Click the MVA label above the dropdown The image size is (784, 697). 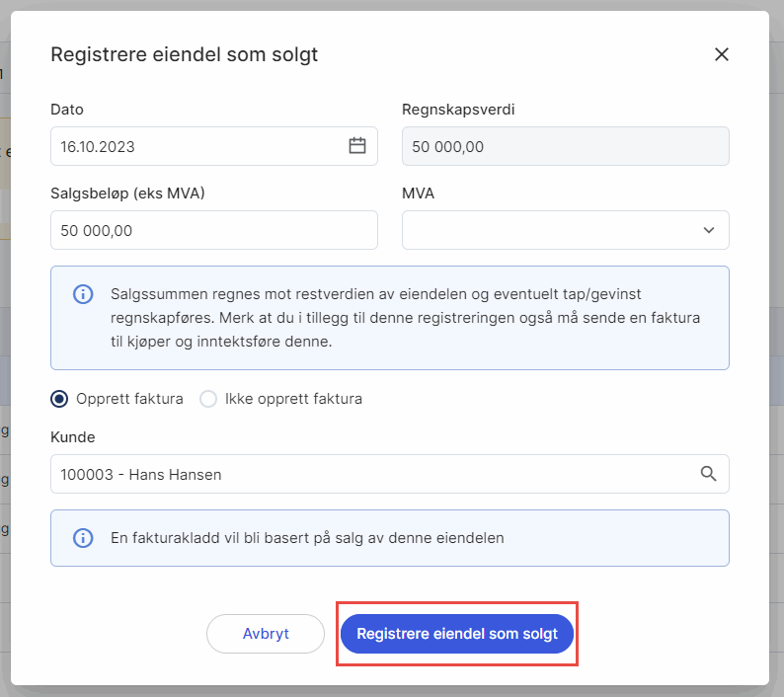419,193
